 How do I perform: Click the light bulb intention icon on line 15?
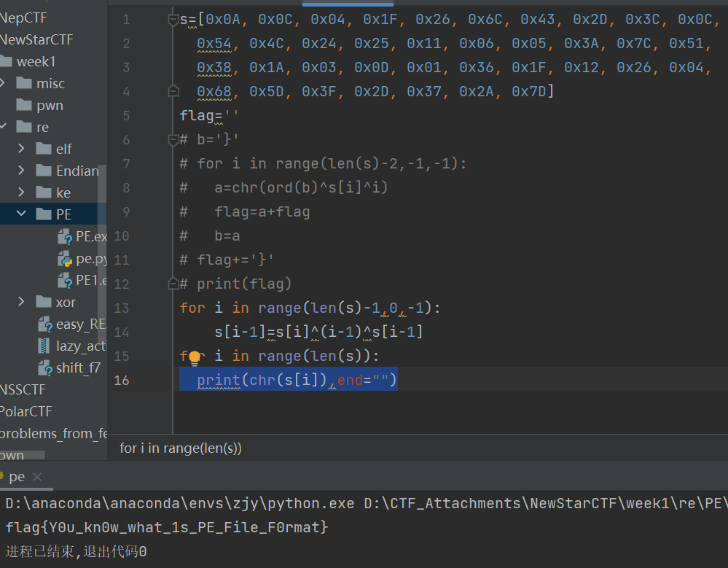coord(194,357)
